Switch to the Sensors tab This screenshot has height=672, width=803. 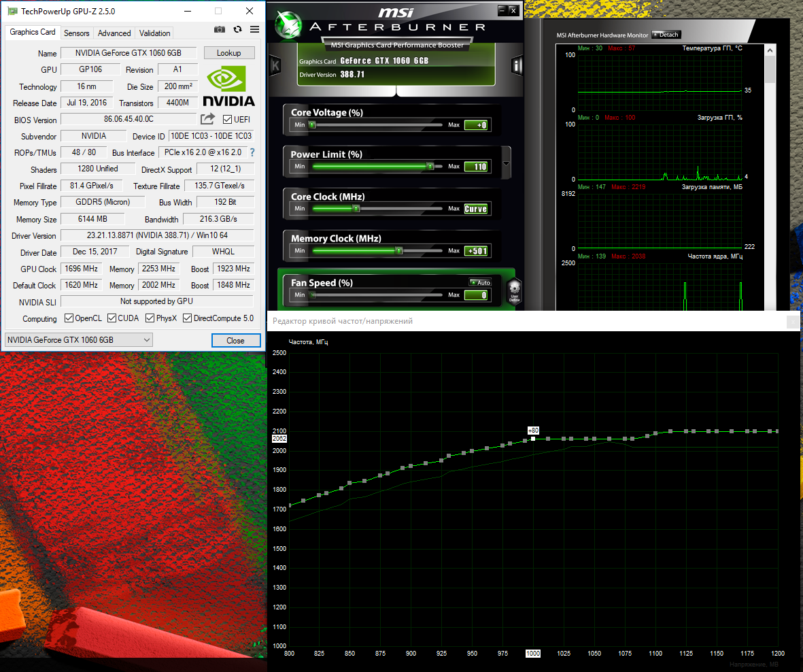click(77, 33)
